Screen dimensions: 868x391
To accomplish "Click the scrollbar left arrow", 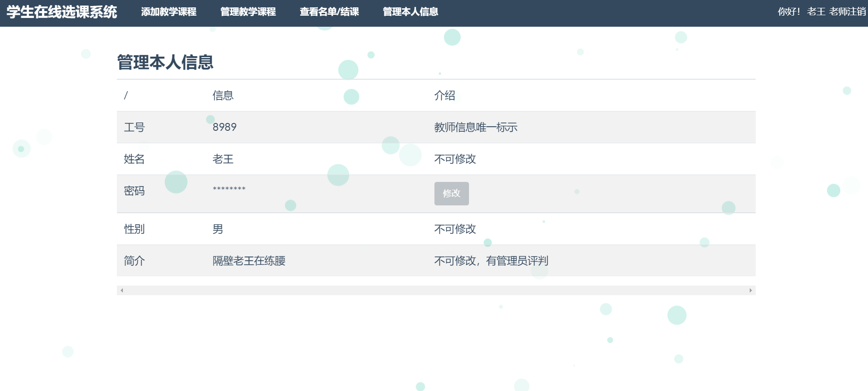I will 122,291.
